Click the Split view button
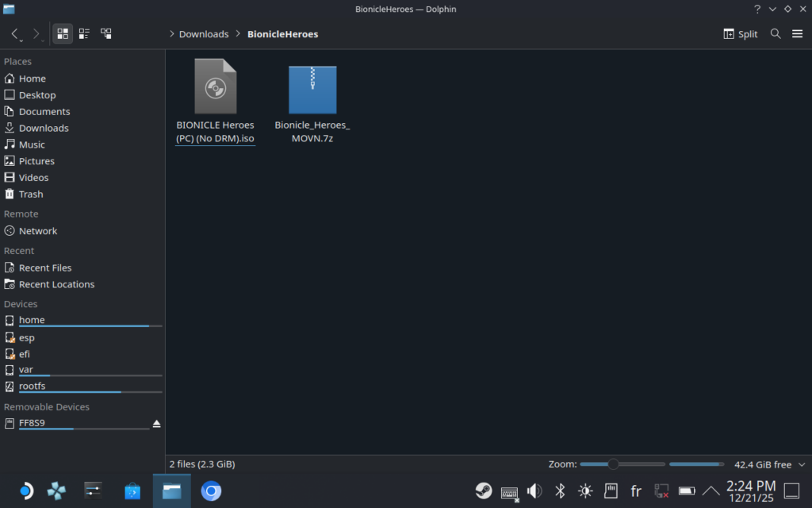 741,34
